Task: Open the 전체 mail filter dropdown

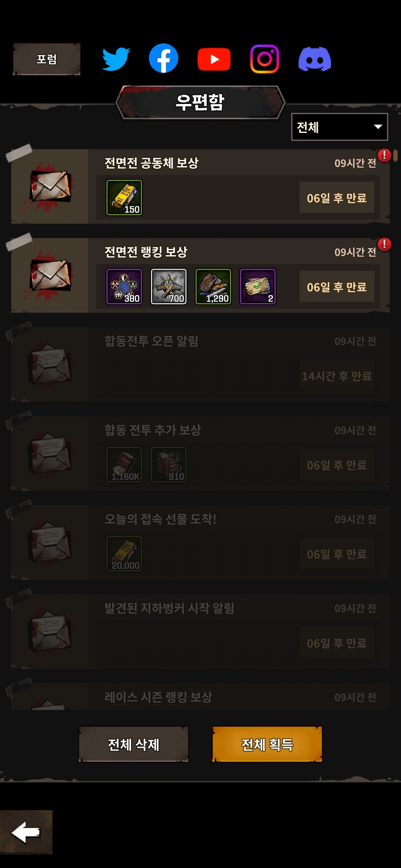Action: point(339,127)
